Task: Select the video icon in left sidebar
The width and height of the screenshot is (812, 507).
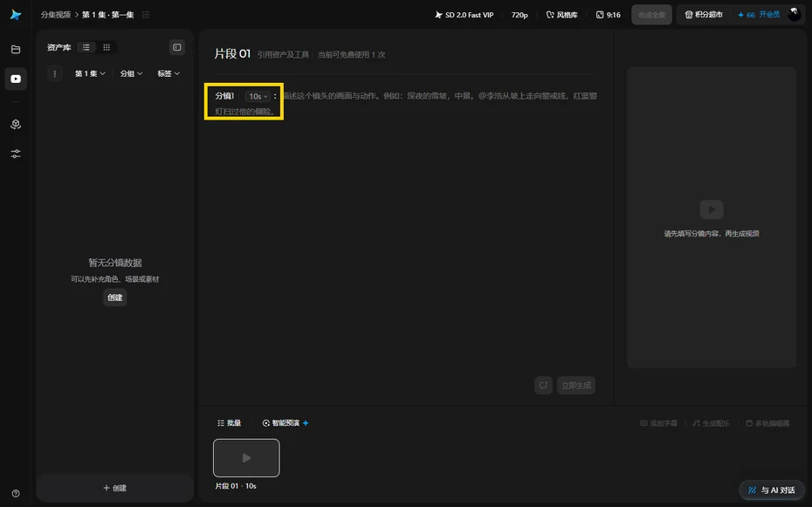Action: [x=16, y=79]
